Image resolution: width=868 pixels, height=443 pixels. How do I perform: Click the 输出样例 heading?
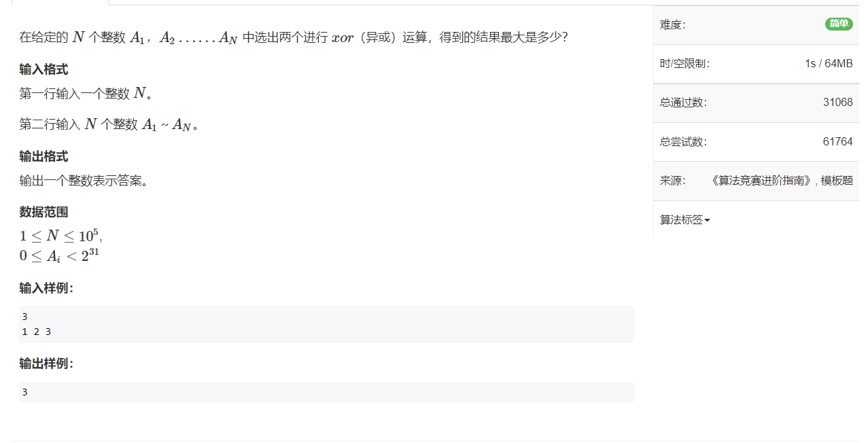pos(46,364)
